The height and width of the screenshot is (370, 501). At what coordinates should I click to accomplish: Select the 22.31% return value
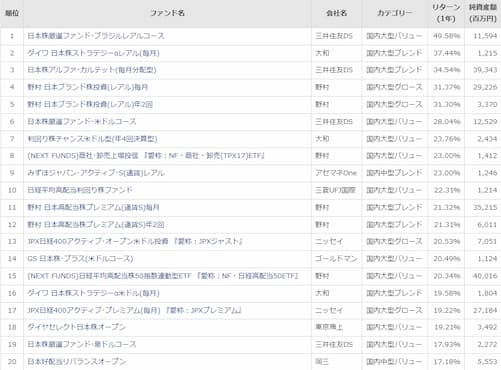[x=447, y=190]
